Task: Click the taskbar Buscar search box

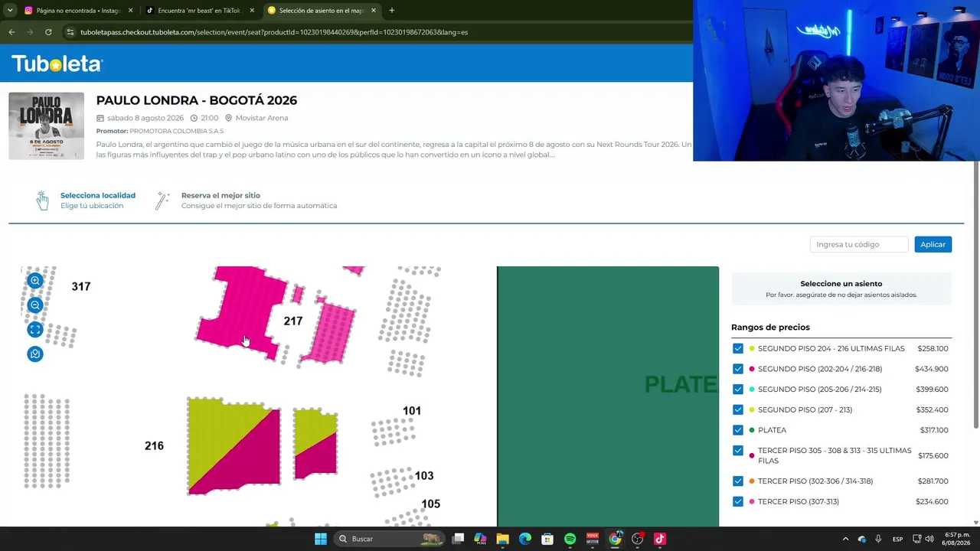Action: click(x=390, y=539)
